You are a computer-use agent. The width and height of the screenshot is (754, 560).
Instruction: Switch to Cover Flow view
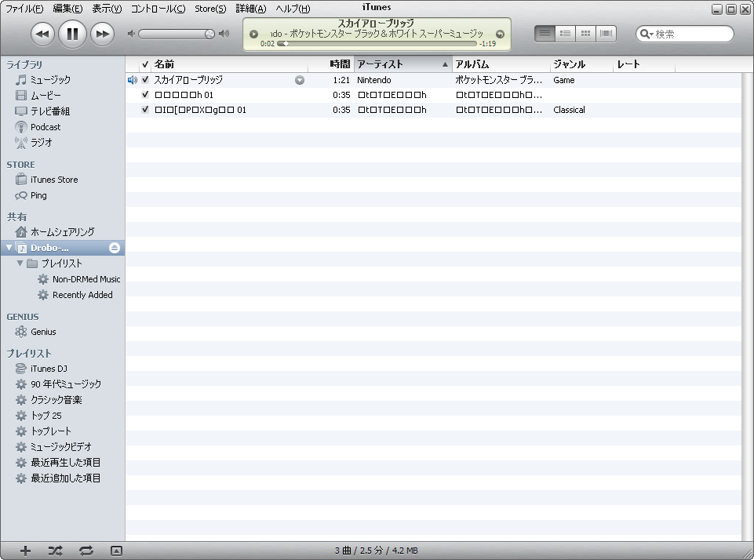tap(606, 34)
